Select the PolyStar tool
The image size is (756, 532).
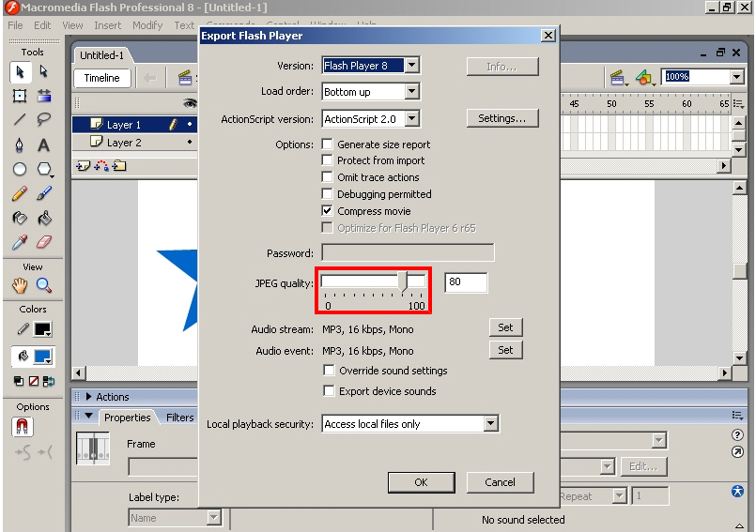44,169
